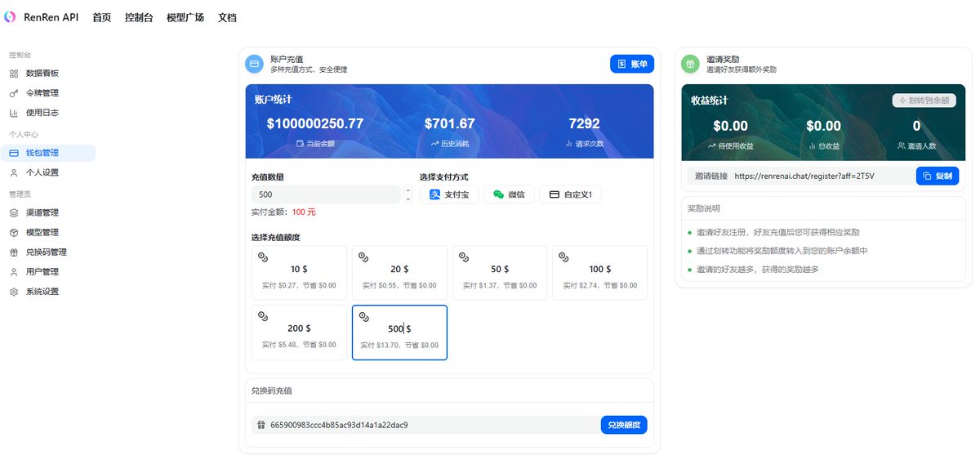Click the coin icon on 10 $ card
This screenshot has width=980, height=469.
point(264,257)
